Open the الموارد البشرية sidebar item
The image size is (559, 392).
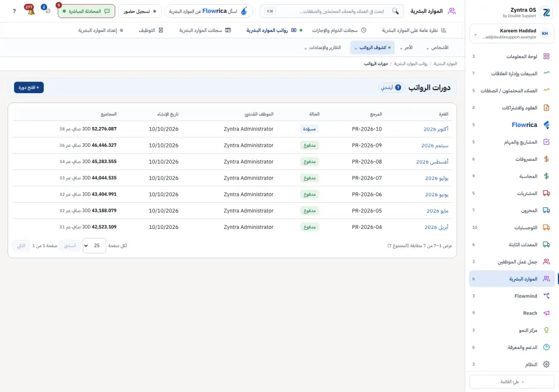pos(512,278)
